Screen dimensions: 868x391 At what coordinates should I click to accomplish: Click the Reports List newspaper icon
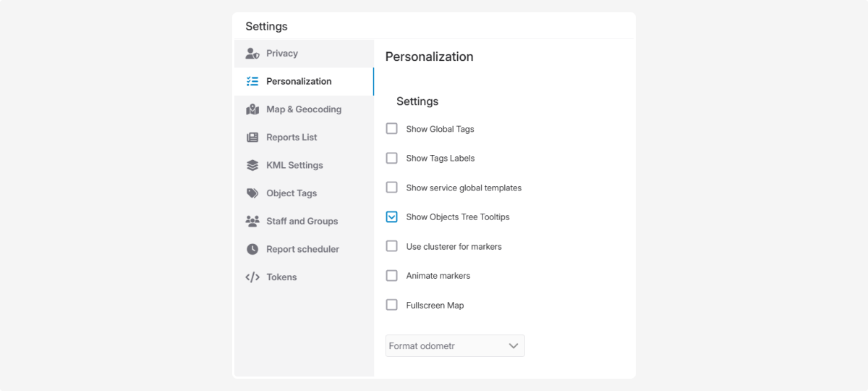252,138
